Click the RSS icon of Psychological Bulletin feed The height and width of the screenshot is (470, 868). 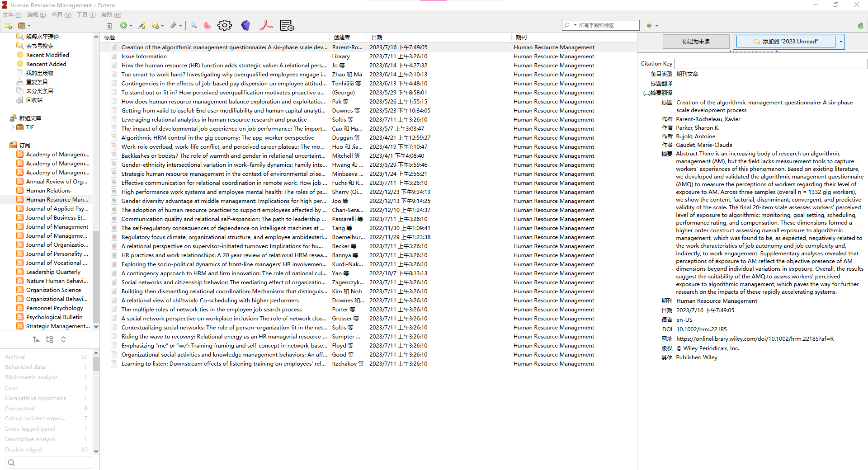(20, 317)
